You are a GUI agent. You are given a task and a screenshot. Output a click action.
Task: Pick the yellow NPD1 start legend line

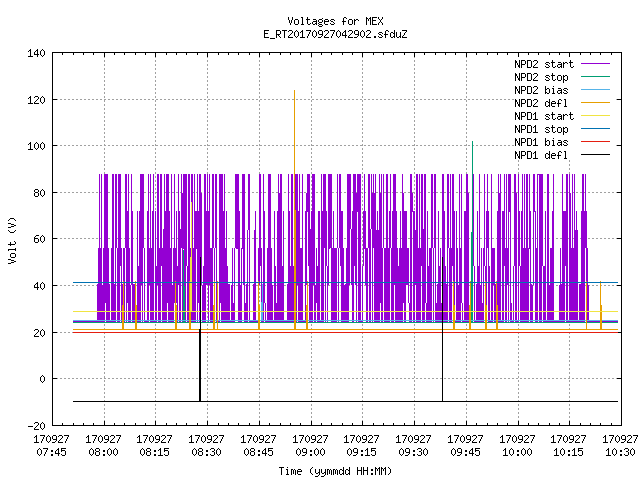[x=595, y=116]
